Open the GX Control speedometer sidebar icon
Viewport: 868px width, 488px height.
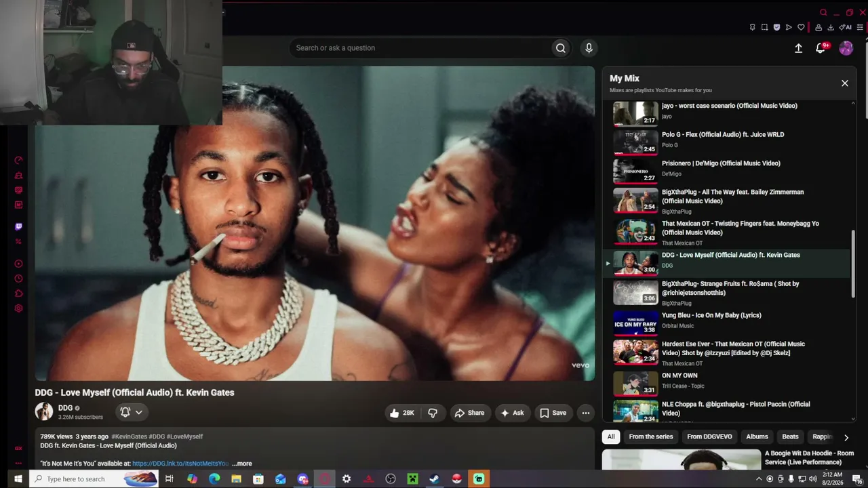18,161
